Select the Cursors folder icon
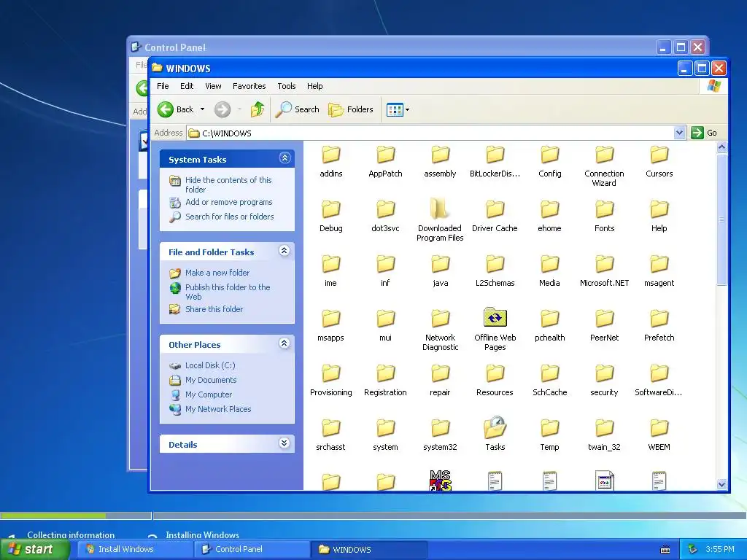747x560 pixels. click(x=659, y=155)
